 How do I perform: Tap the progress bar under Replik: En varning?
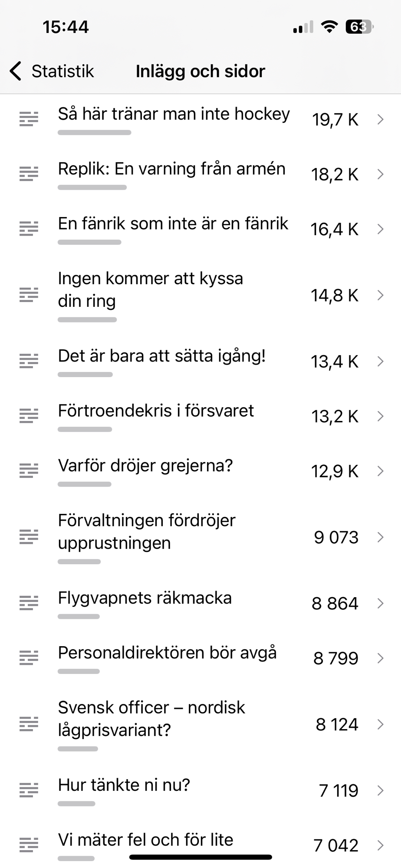click(x=92, y=187)
